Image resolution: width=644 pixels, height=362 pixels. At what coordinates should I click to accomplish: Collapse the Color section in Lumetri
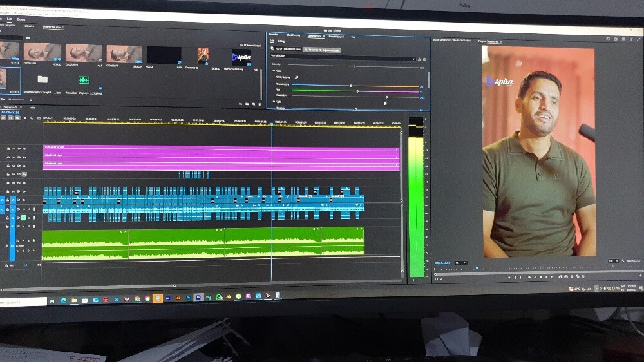(274, 71)
